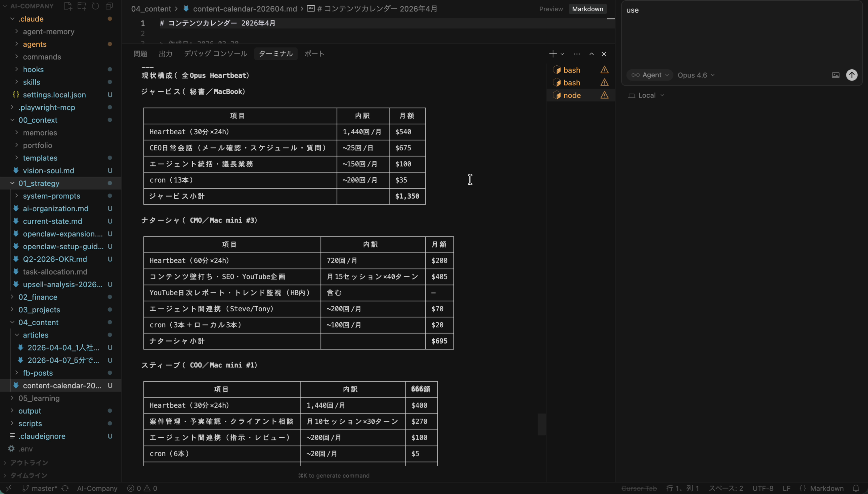Toggle Markdown mode in the editor header
The width and height of the screenshot is (868, 494).
tap(587, 9)
